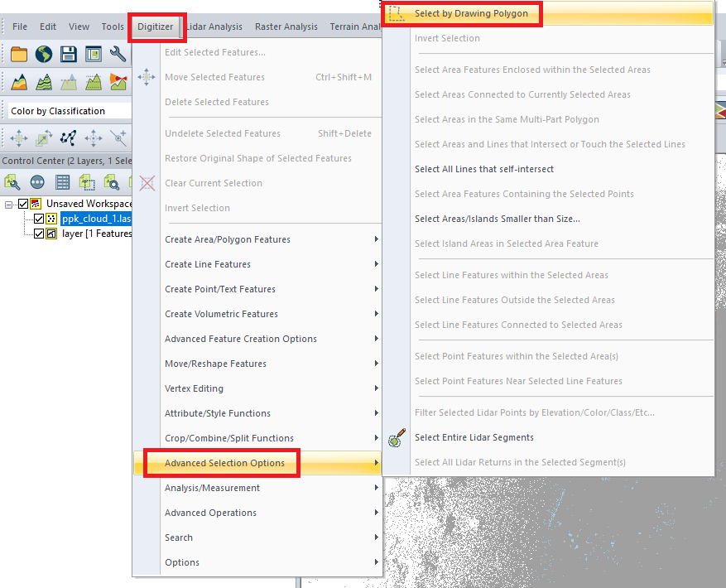Click the three-dot options icon in Control Center
This screenshot has width=726, height=588.
pos(37,182)
